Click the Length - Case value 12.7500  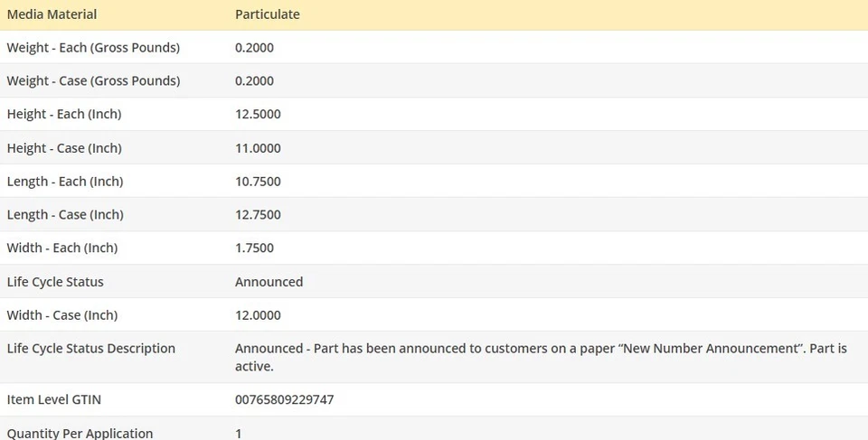pos(258,215)
